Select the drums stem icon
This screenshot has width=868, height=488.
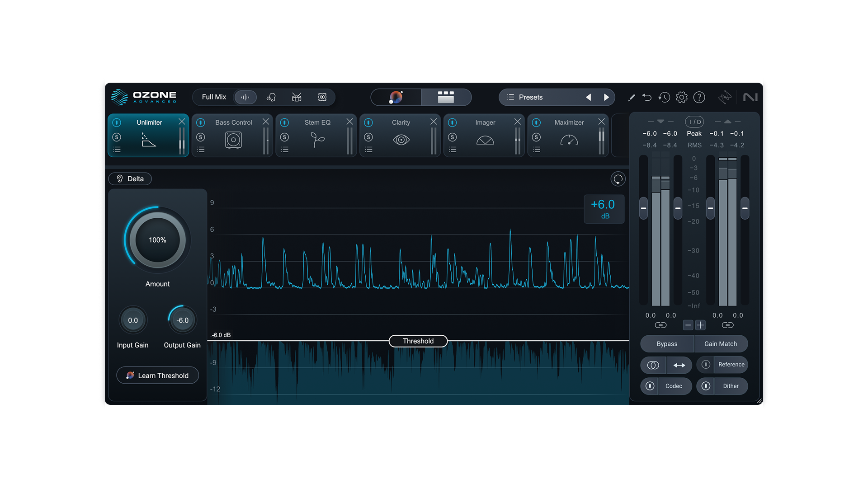point(297,97)
